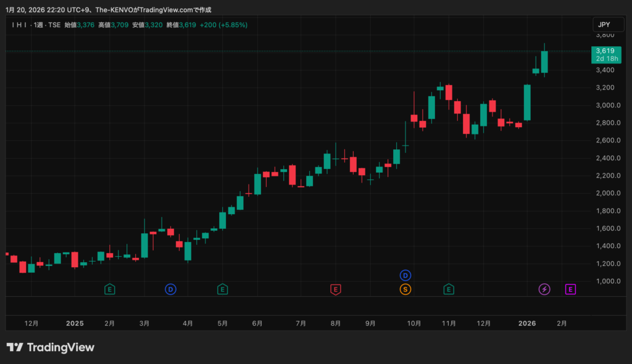Screen dimensions: 632x364
Task: Click the green earnings marker near February 2025
Action: point(110,289)
